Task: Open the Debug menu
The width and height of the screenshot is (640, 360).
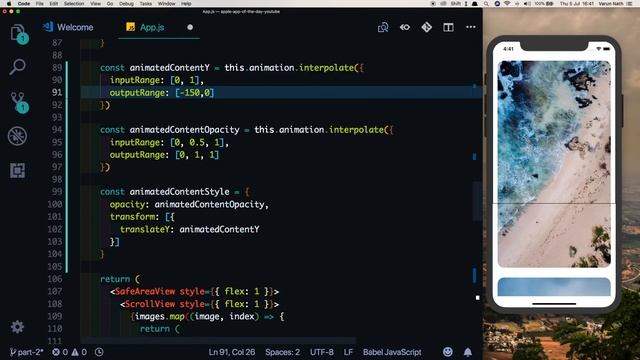Action: pyautogui.click(x=126, y=3)
